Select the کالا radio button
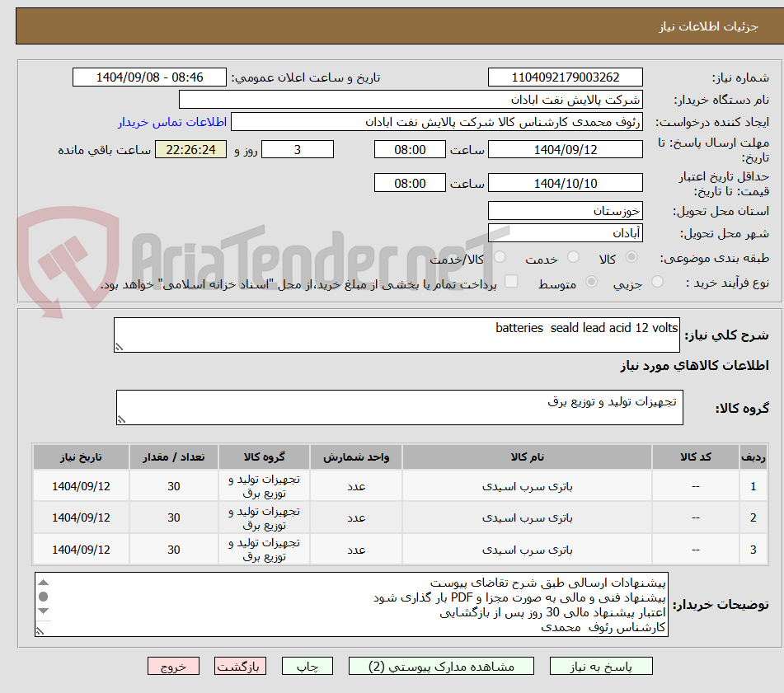The image size is (784, 693). tap(631, 257)
